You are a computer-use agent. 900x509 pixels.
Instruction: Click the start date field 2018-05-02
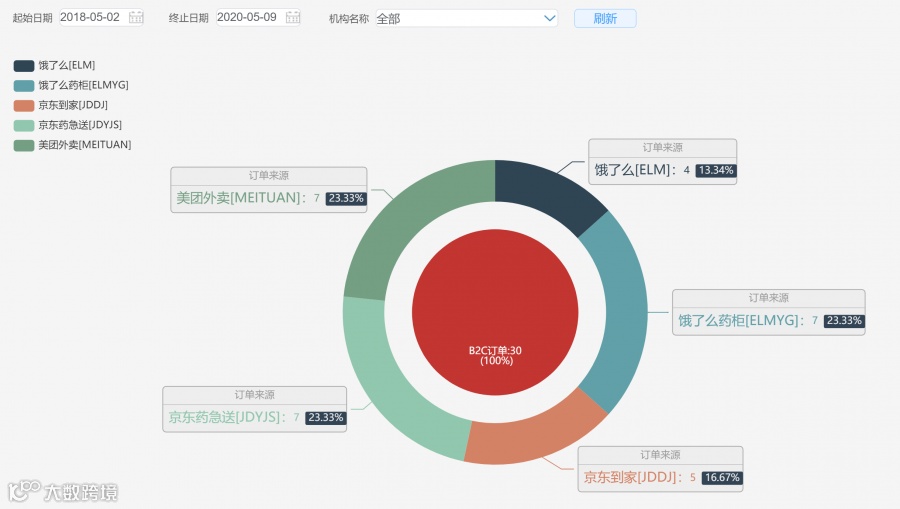(101, 17)
